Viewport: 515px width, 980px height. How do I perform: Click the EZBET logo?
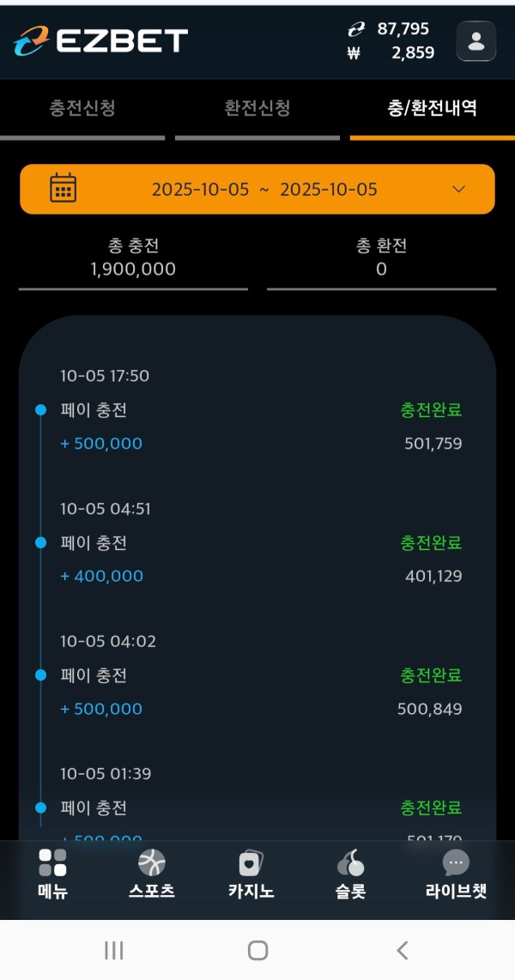click(x=100, y=40)
